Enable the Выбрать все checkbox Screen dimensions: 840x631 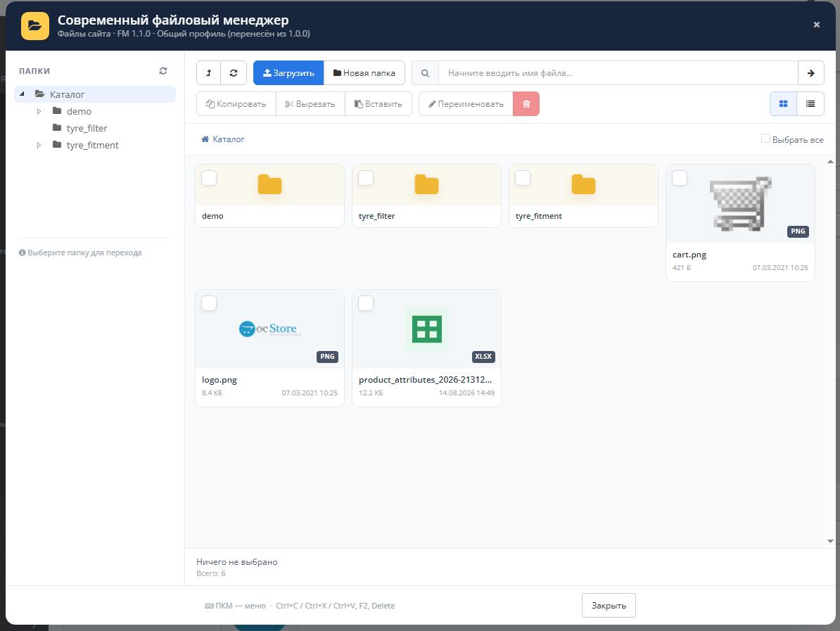(765, 139)
